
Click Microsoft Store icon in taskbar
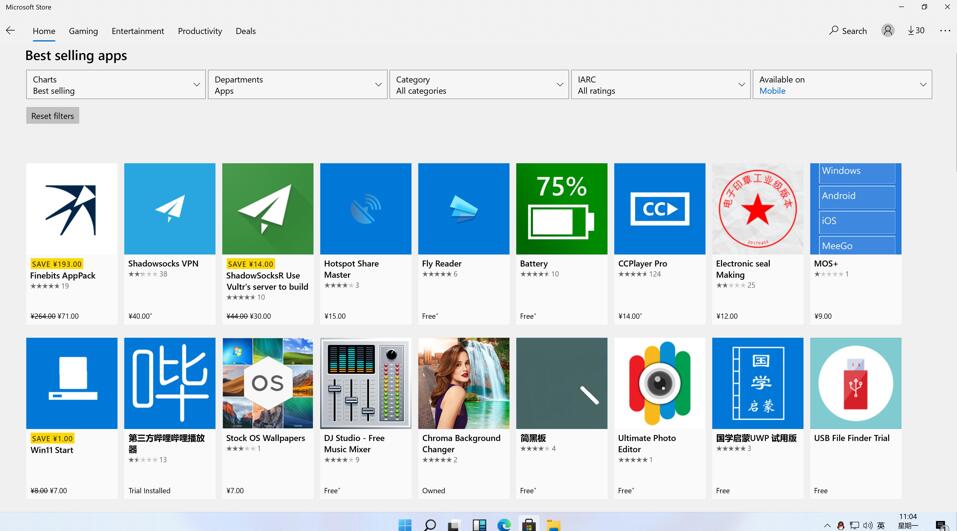[529, 525]
